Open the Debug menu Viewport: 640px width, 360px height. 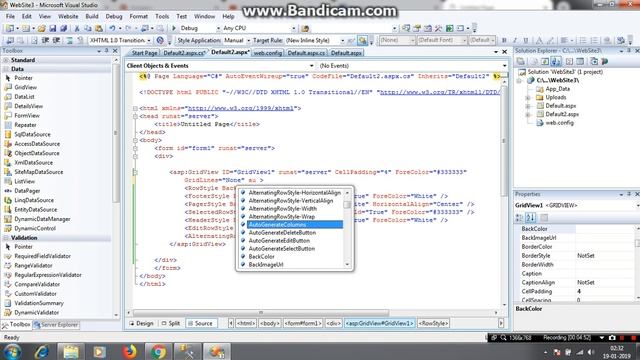click(114, 16)
